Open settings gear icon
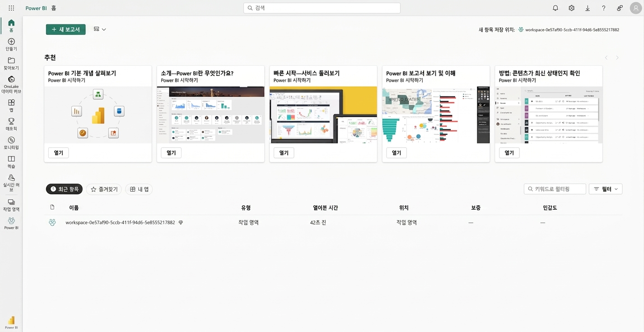 571,8
